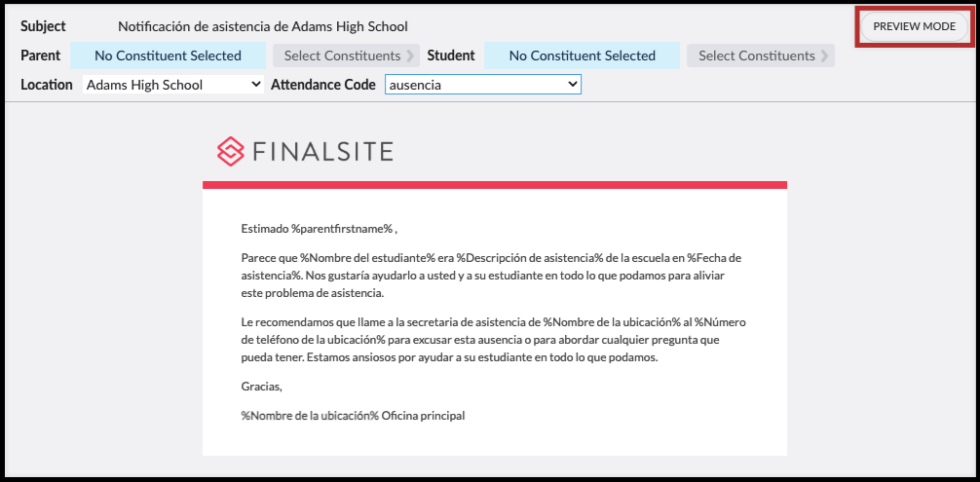Click the Location label

coord(47,85)
